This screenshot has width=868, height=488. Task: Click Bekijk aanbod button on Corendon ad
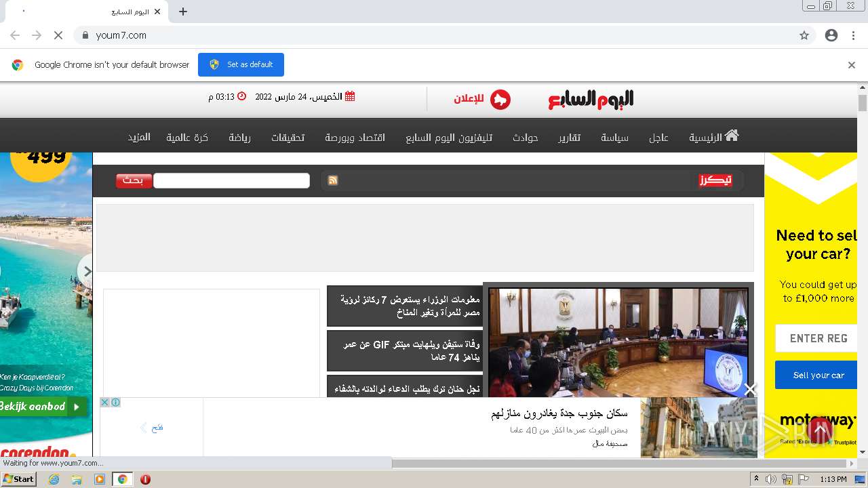(x=43, y=407)
